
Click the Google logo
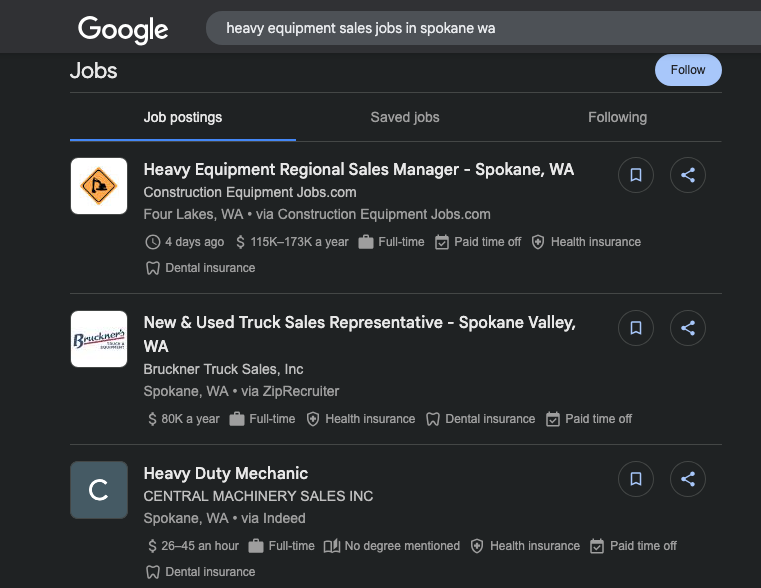tap(122, 29)
